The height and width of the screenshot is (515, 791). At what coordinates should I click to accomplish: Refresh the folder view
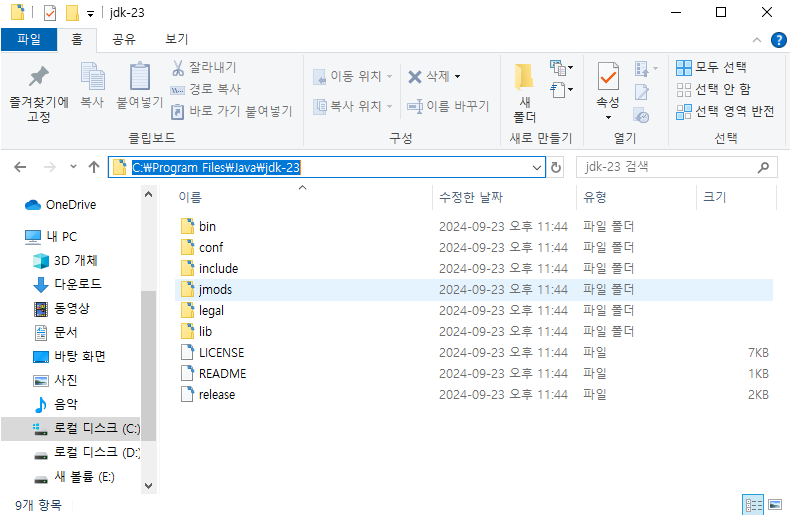pos(556,167)
